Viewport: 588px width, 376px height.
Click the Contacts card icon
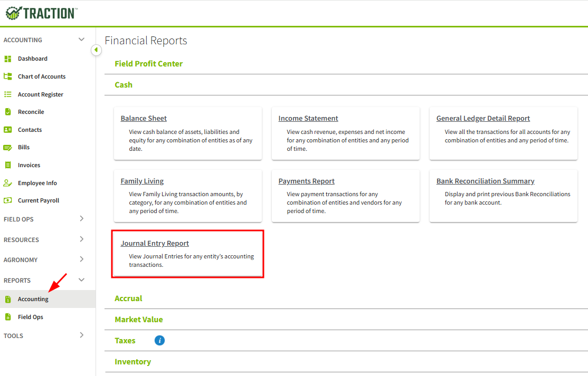point(8,130)
